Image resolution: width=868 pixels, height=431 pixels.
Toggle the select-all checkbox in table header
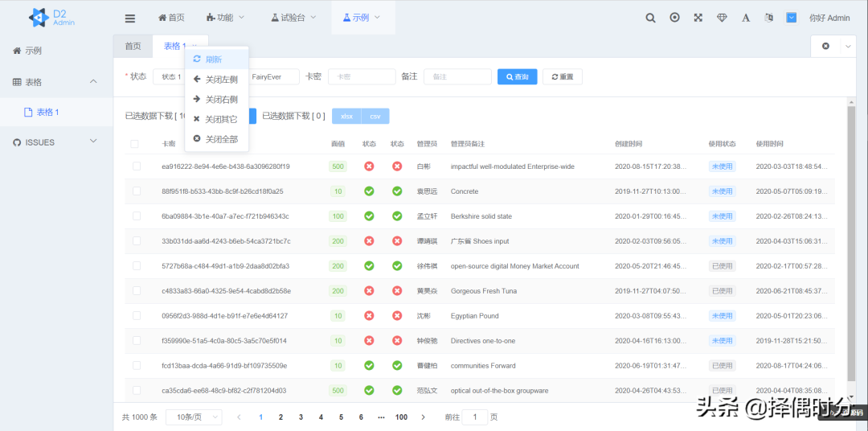pos(135,144)
